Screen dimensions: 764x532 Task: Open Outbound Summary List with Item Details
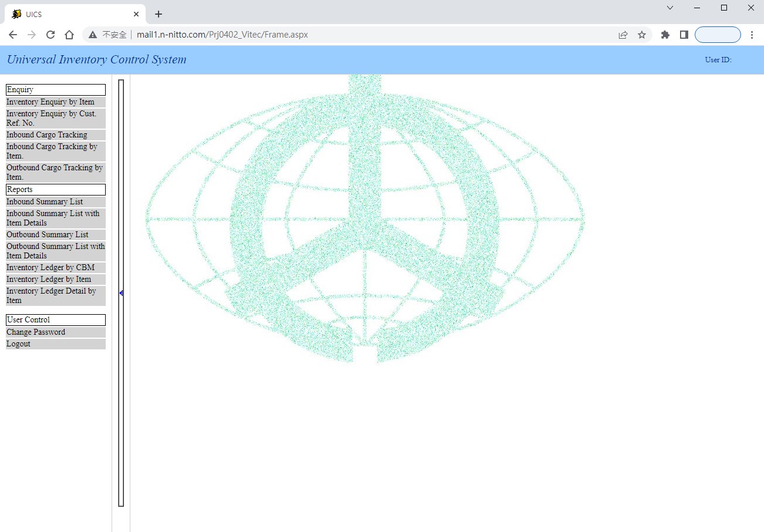coord(56,251)
